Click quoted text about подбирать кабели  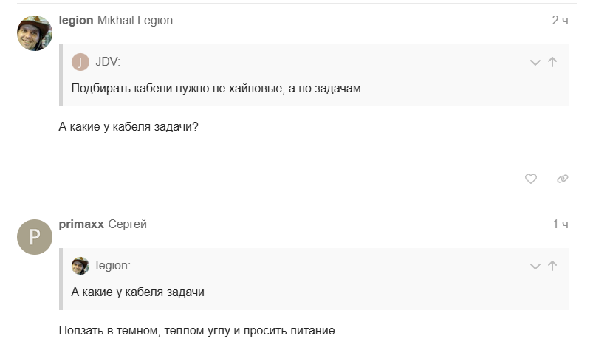218,89
